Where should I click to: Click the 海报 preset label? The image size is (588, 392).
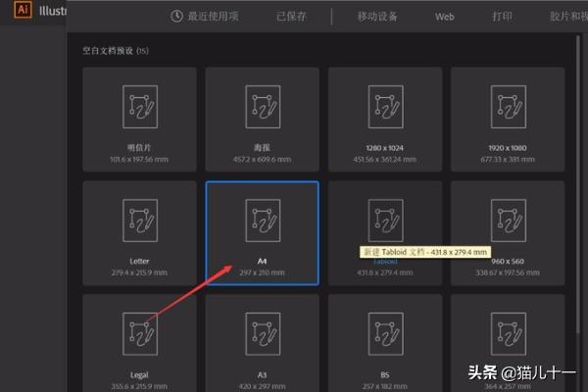(262, 148)
